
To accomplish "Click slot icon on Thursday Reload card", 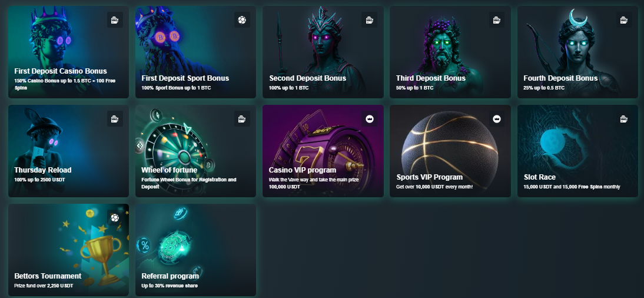I will coord(115,119).
